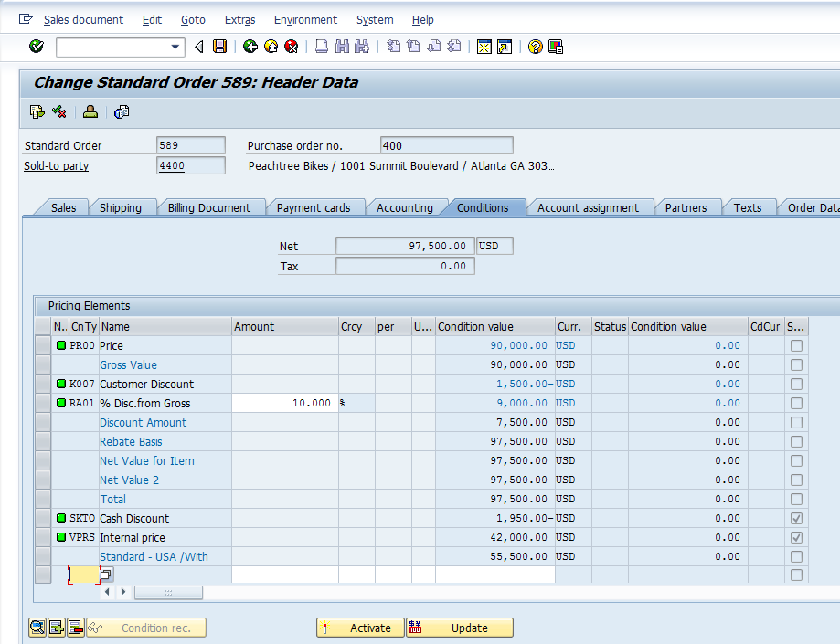Image resolution: width=840 pixels, height=644 pixels.
Task: Open the Environment menu
Action: pyautogui.click(x=305, y=20)
